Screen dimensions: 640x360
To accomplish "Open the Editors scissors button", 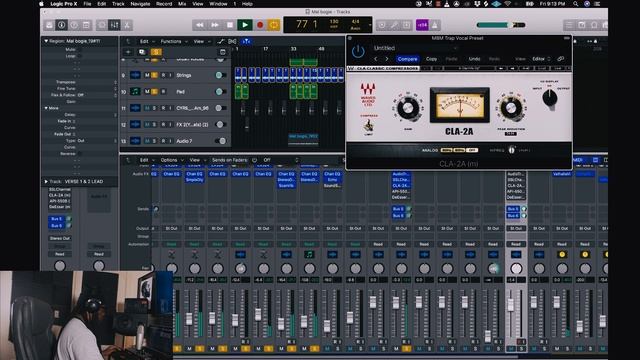I will tap(127, 25).
